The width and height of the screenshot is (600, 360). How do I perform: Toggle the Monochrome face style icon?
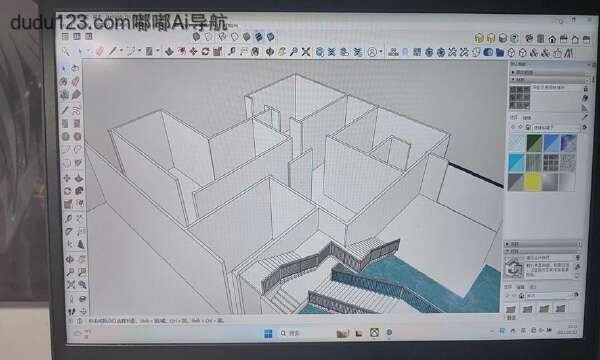click(271, 37)
